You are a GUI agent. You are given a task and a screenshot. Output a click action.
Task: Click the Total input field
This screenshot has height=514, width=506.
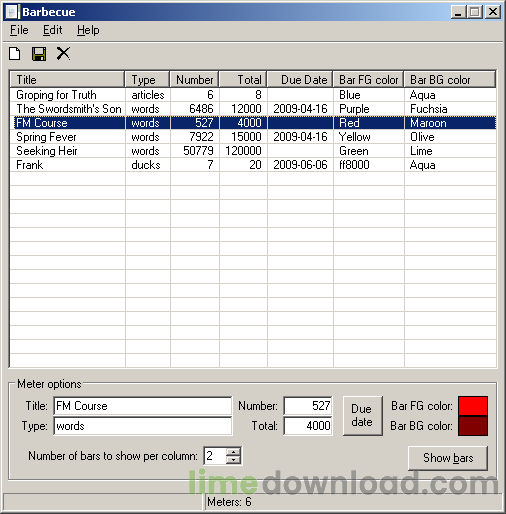point(308,426)
